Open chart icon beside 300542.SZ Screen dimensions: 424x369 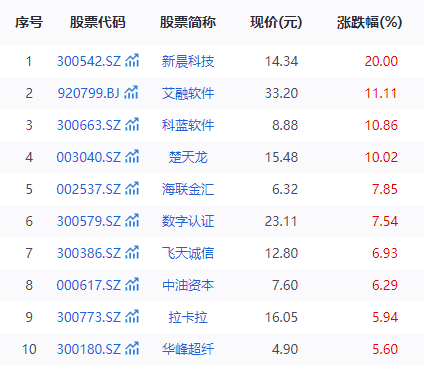(132, 60)
